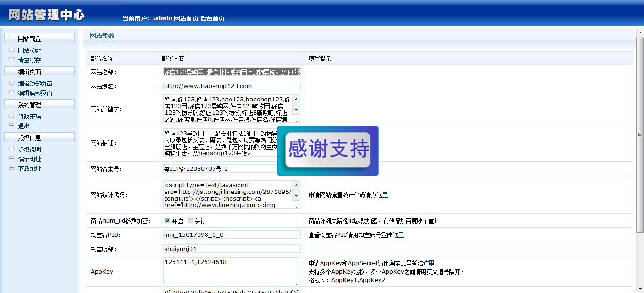Collapse the 网站配置 sidebar section
644x293 pixels.
pyautogui.click(x=40, y=38)
